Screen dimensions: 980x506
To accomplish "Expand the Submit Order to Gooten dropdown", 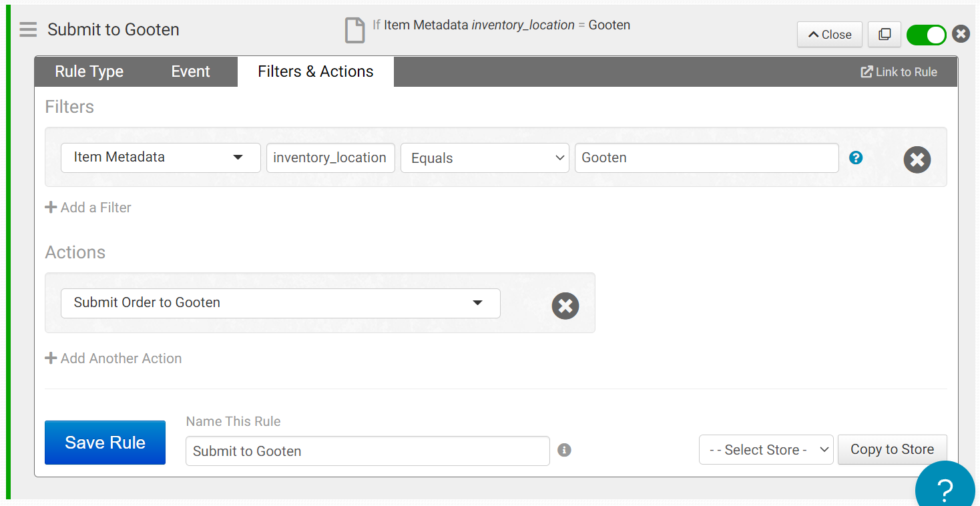I will (x=280, y=303).
